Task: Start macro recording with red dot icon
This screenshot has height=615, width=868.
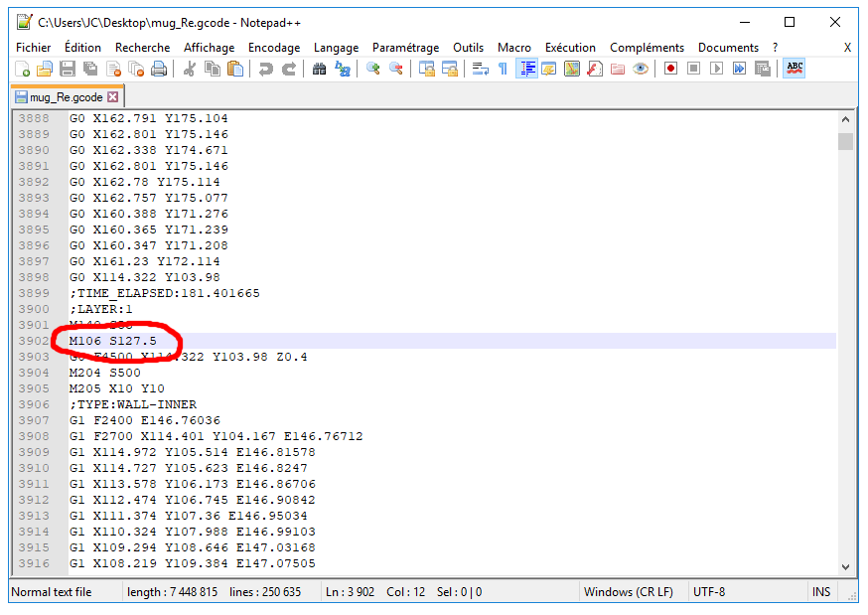Action: click(671, 69)
